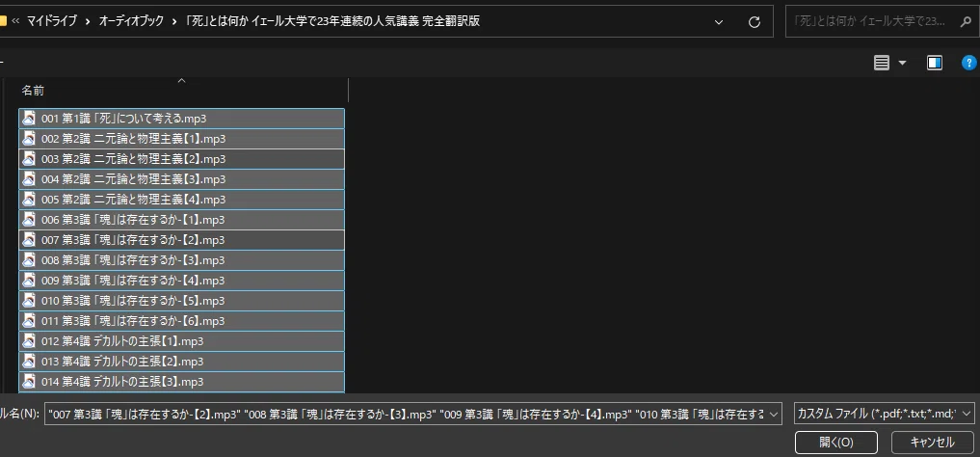Select 001 第1講「死」について考える.mp3
Viewport: 980px width, 457px height.
click(181, 119)
